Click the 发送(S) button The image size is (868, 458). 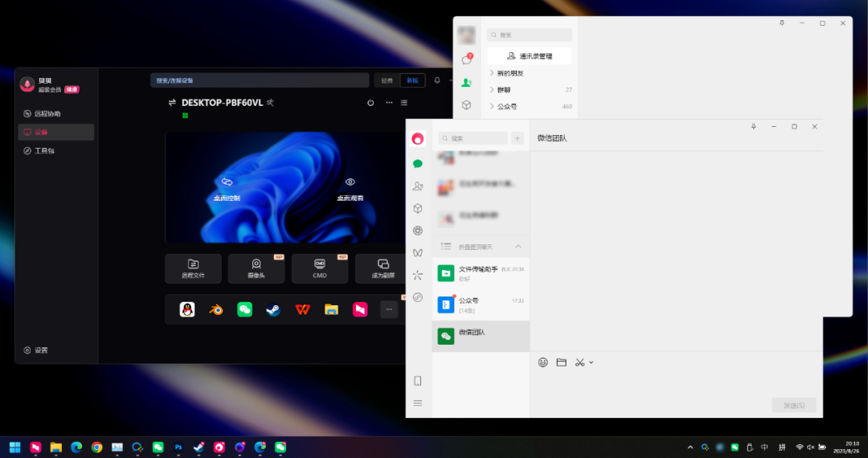click(794, 406)
